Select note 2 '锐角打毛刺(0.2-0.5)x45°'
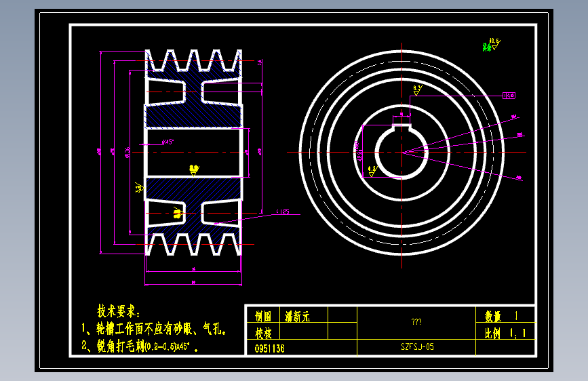Image resolution: width=588 pixels, height=381 pixels. 140,346
